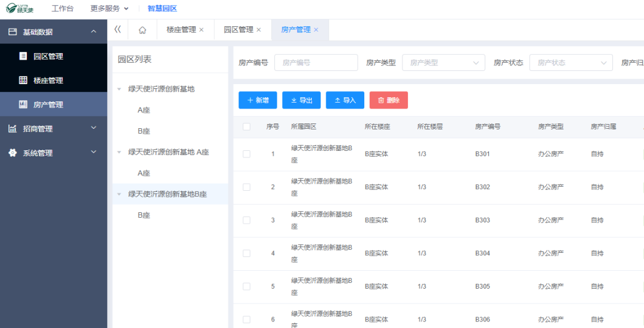Collapse sidebar with double-chevron icon
644x328 pixels.
pyautogui.click(x=117, y=30)
